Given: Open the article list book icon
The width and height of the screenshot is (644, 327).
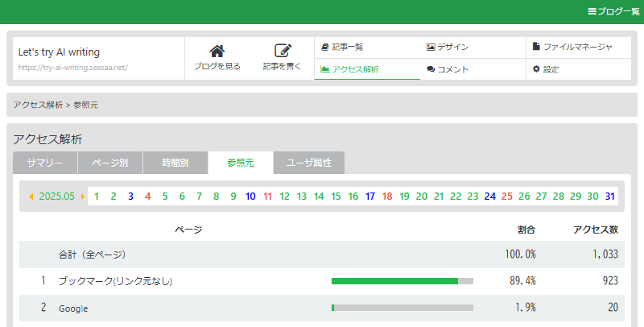Looking at the screenshot, I should 325,47.
